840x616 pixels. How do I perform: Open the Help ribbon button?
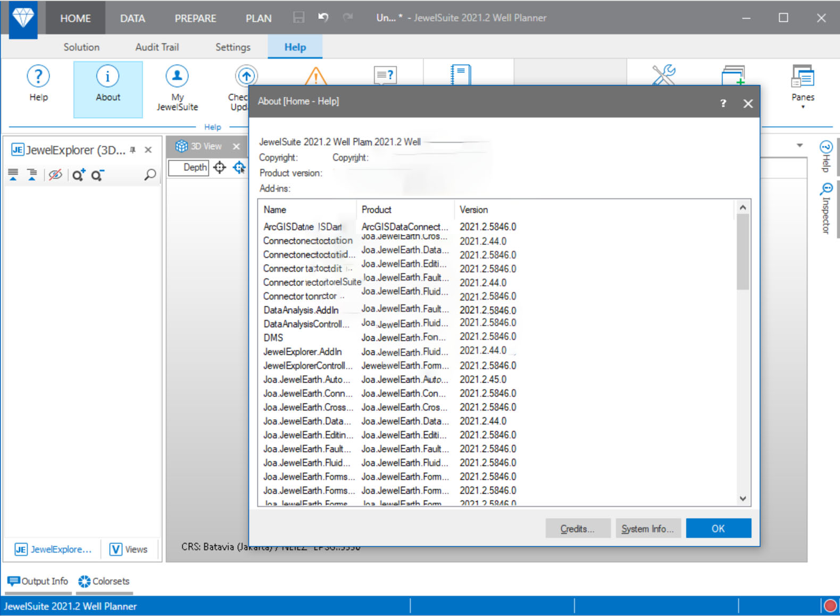click(38, 84)
